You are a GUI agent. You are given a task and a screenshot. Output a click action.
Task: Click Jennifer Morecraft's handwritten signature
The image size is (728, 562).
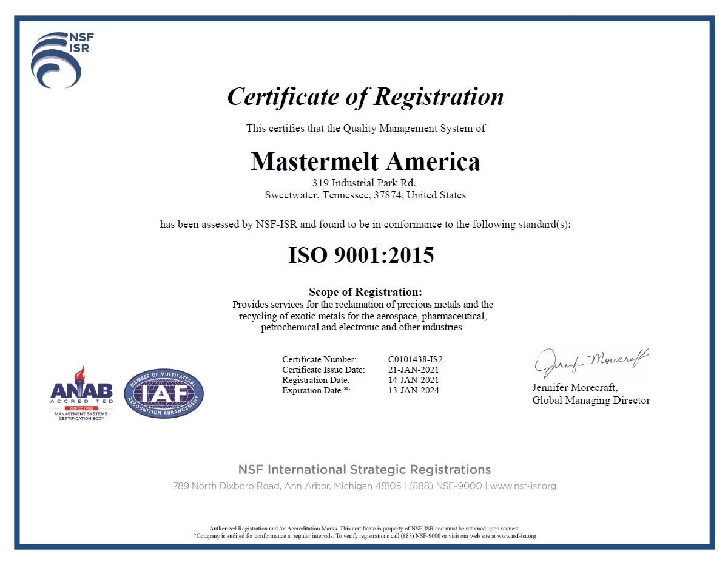[x=592, y=363]
